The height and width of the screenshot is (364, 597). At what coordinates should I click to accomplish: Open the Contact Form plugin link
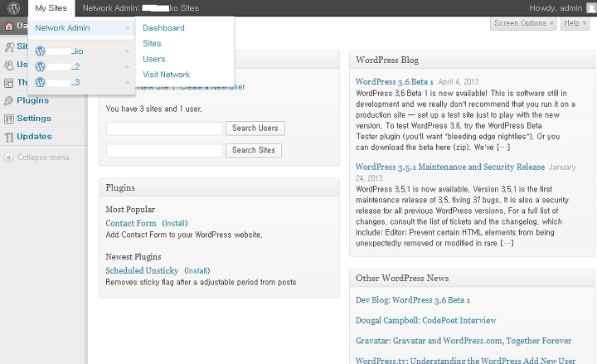tap(131, 223)
